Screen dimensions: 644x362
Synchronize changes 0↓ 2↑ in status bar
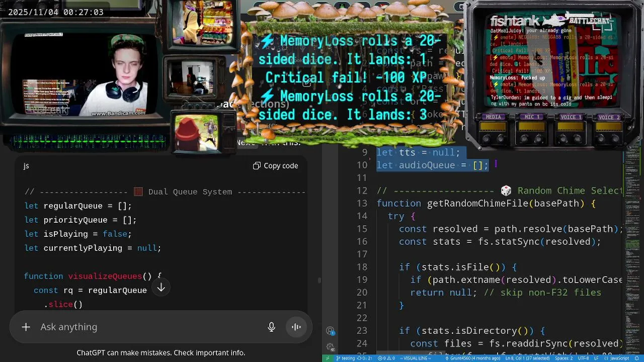[365, 358]
